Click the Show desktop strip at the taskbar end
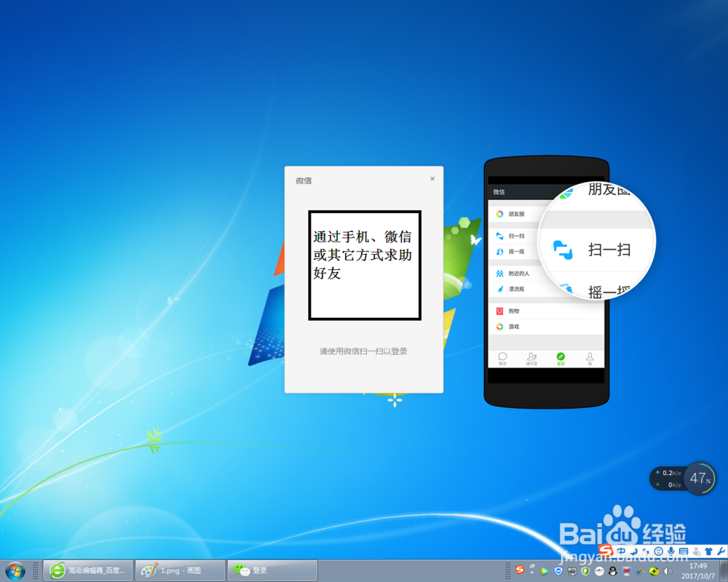Screen dimensions: 728x582 [724, 571]
